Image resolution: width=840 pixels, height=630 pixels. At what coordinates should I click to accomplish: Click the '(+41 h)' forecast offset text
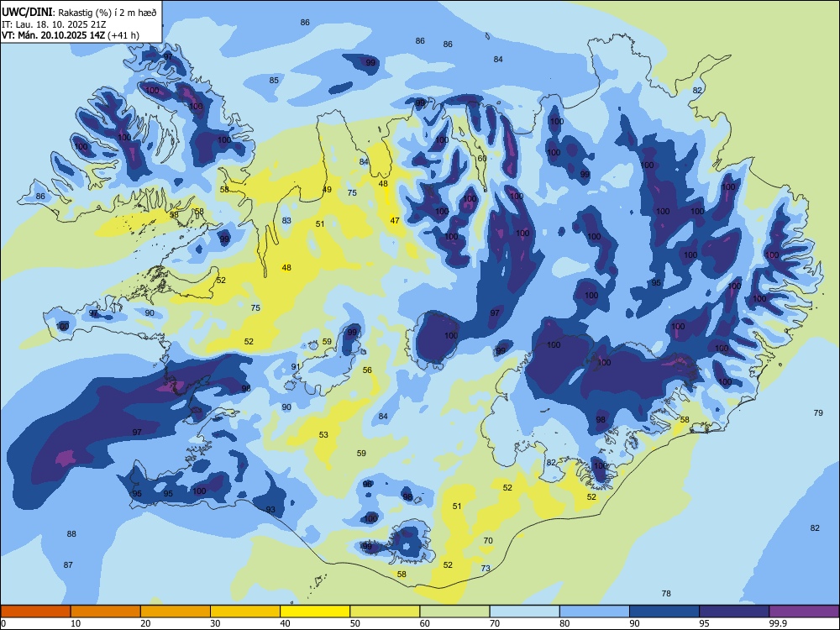tap(123, 35)
